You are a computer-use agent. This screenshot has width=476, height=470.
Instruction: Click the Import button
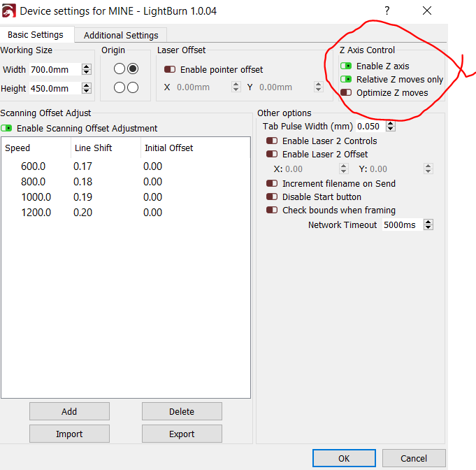pyautogui.click(x=69, y=434)
